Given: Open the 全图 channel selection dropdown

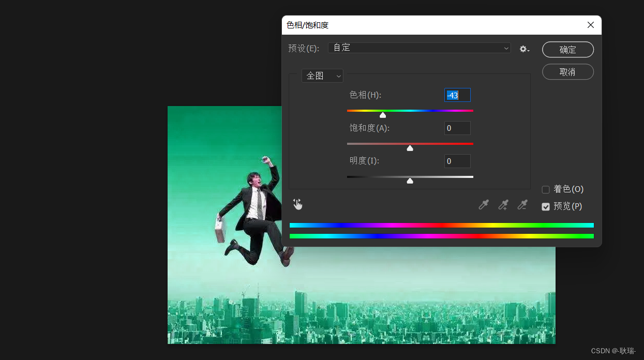Looking at the screenshot, I should click(x=322, y=76).
